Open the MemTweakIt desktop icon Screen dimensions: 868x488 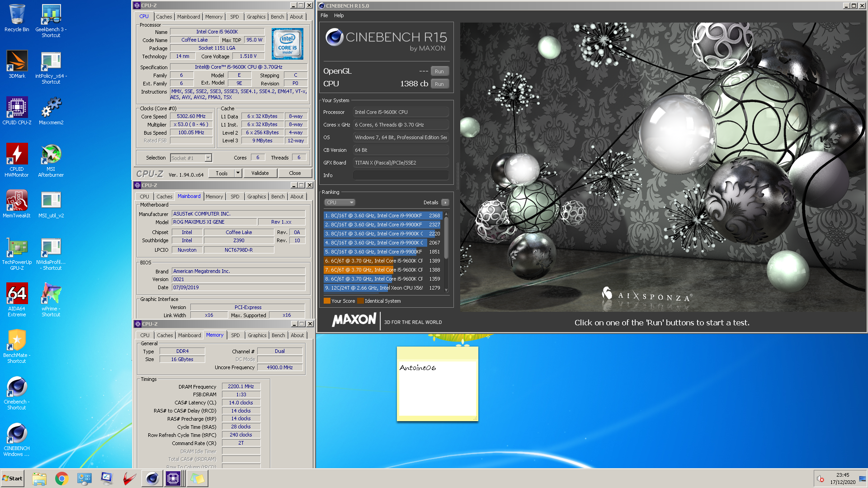click(17, 204)
